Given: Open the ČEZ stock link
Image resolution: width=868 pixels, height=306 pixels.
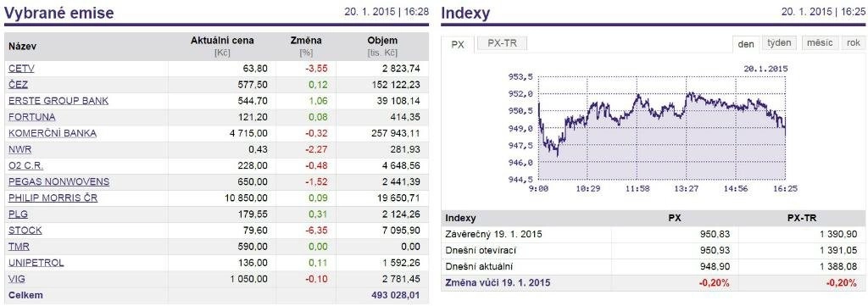Looking at the screenshot, I should click(19, 85).
